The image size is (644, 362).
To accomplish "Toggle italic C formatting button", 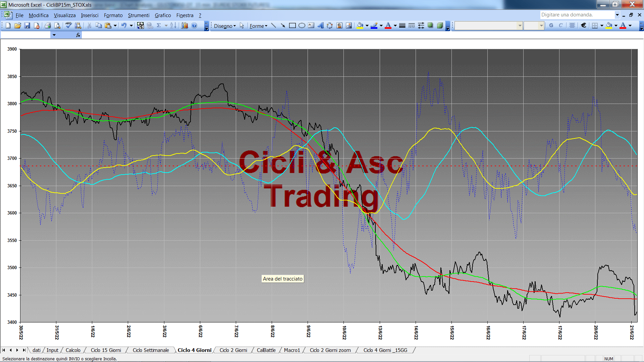I will point(560,25).
